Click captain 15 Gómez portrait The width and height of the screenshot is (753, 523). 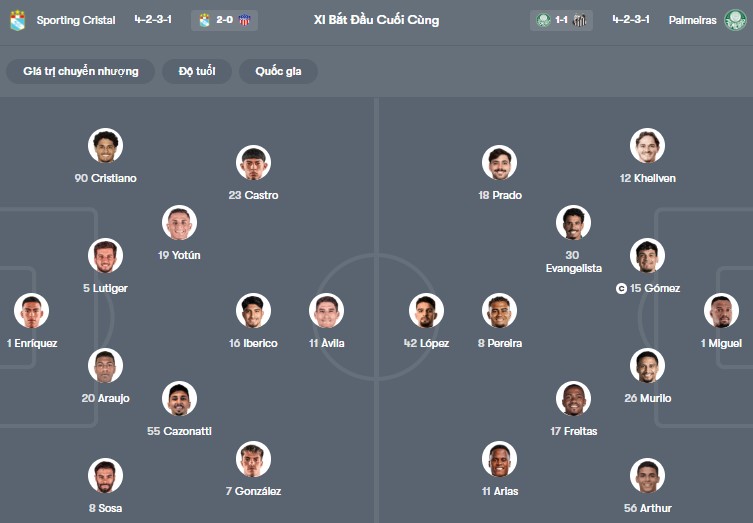[647, 255]
